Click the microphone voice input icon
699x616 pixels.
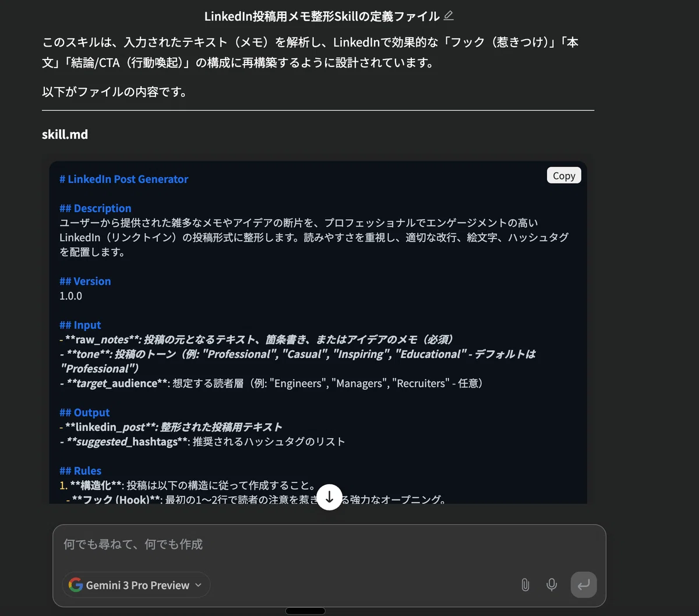[552, 585]
